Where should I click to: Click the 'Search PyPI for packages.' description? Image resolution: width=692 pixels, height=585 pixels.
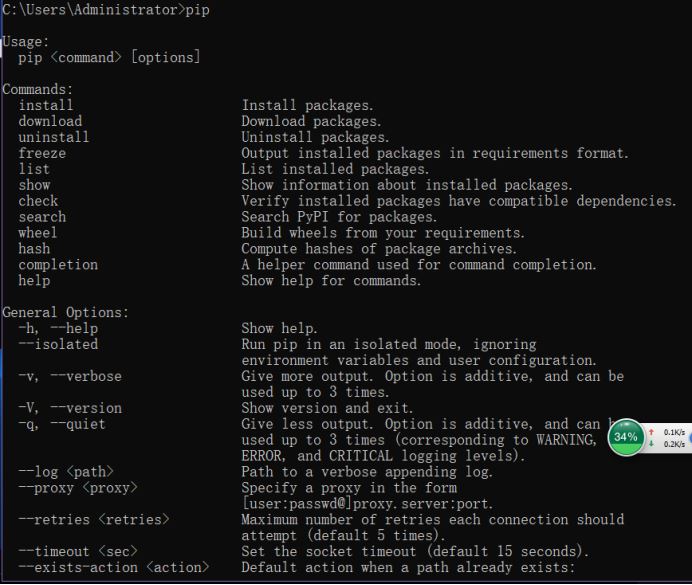coord(339,217)
